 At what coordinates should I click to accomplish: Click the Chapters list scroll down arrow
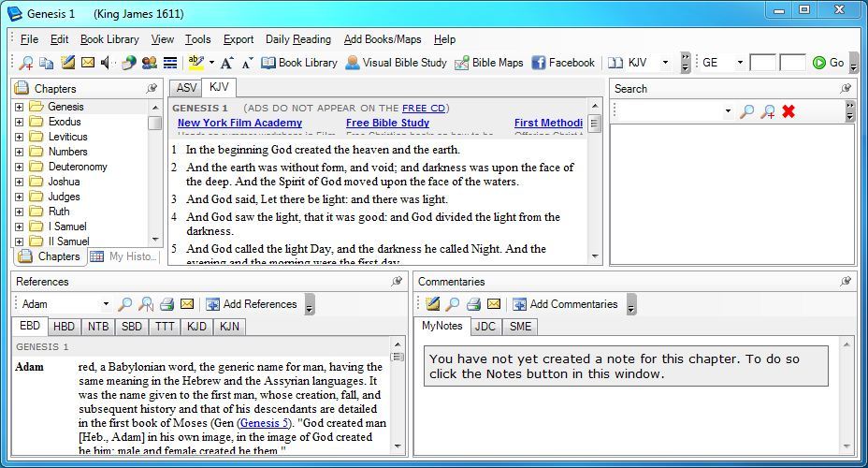(x=155, y=240)
